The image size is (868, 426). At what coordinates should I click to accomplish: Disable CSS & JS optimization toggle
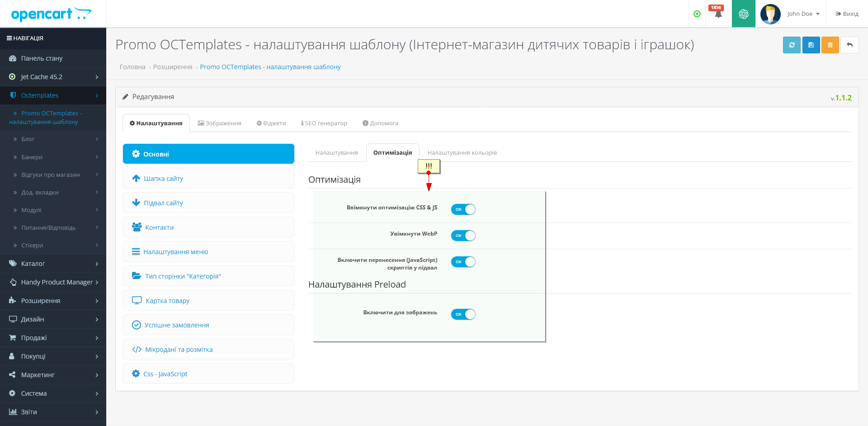tap(463, 209)
